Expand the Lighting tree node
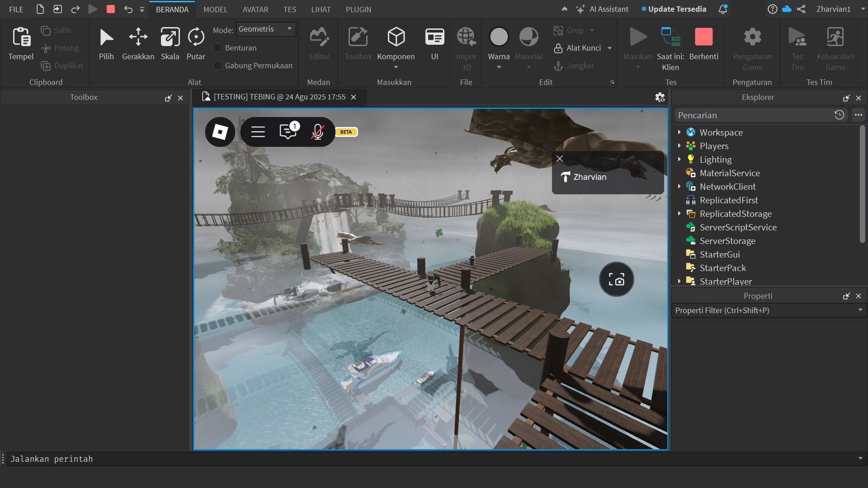This screenshot has width=868, height=488. pyautogui.click(x=679, y=159)
